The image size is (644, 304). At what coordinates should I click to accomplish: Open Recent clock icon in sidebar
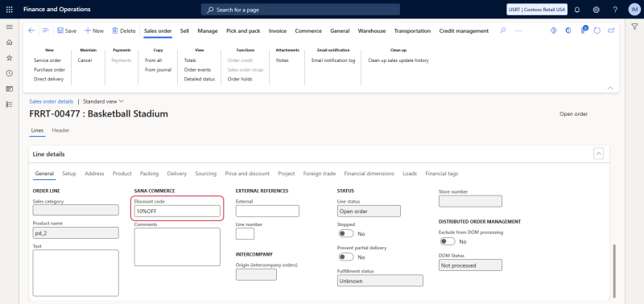click(x=9, y=73)
